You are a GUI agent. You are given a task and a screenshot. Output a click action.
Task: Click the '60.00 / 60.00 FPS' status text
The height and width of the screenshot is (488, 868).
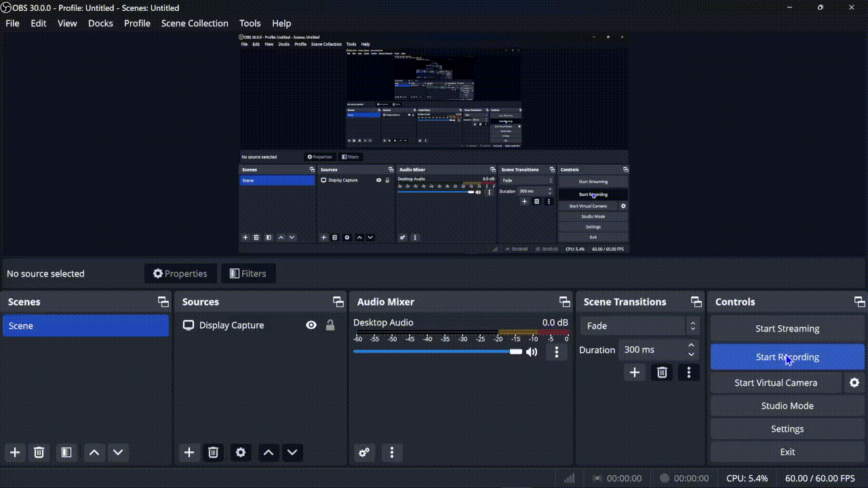point(820,479)
